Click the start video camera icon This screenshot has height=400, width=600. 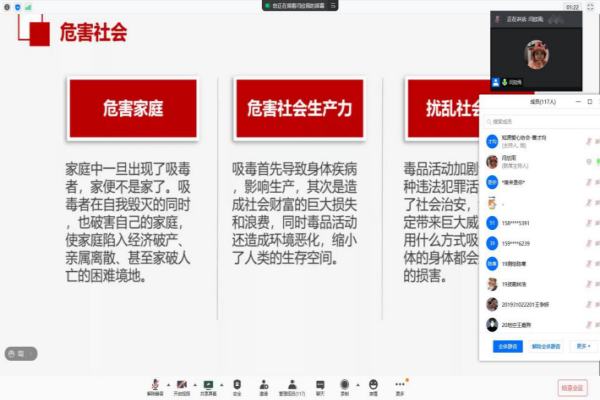pyautogui.click(x=182, y=384)
